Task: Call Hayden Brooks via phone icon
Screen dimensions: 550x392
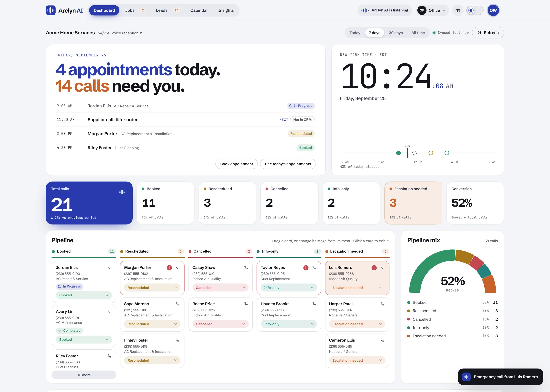Action: [x=314, y=304]
